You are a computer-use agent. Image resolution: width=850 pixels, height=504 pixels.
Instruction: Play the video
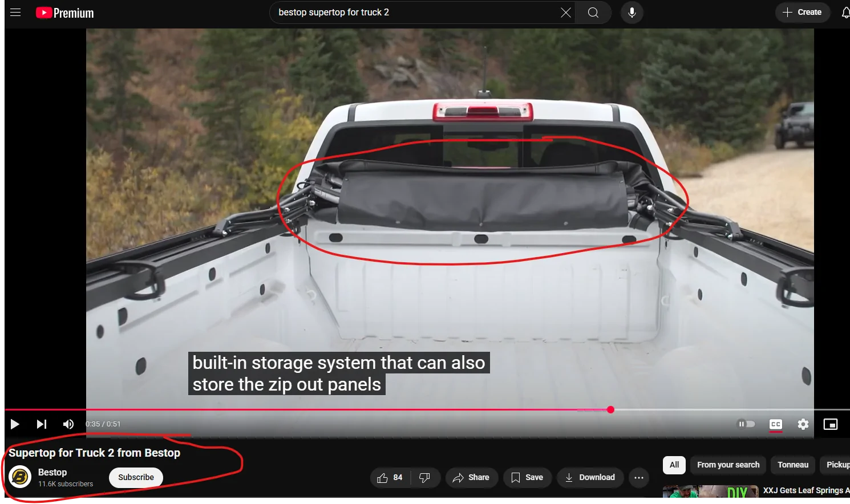[15, 424]
